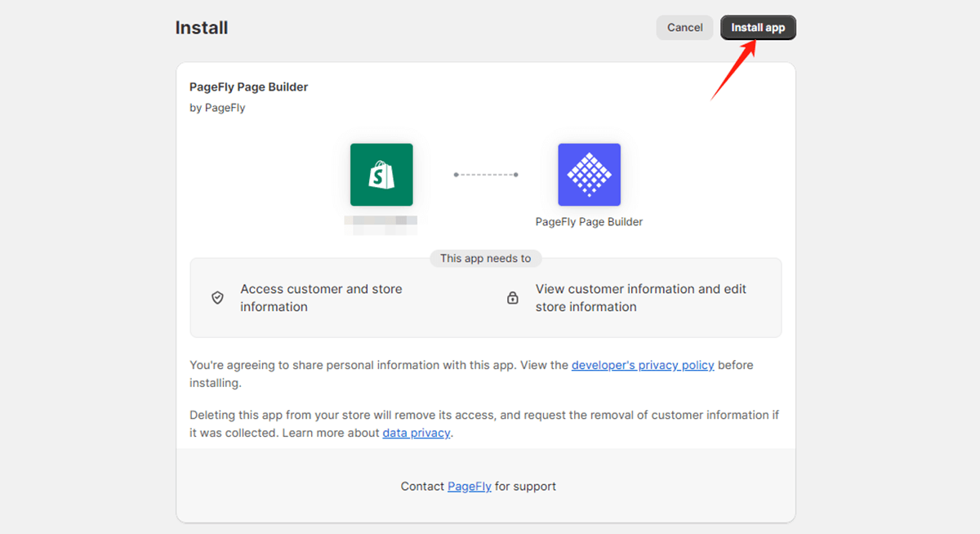The height and width of the screenshot is (534, 980).
Task: Expand the app permissions panel
Action: pyautogui.click(x=485, y=298)
